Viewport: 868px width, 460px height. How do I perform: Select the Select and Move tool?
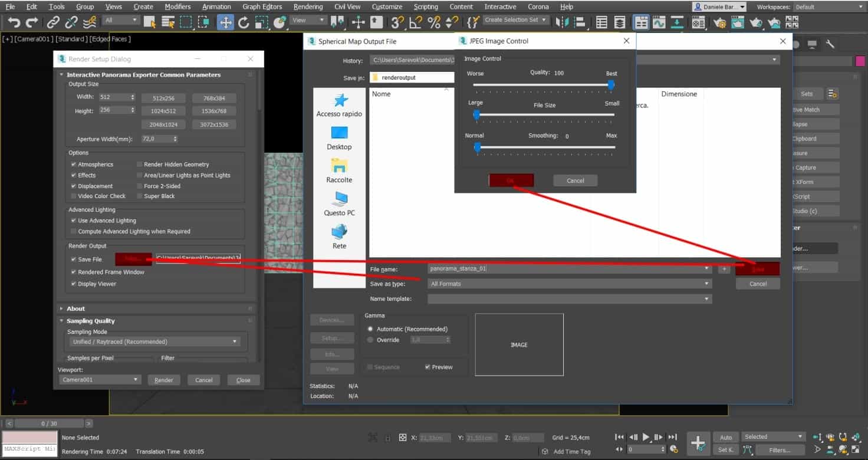point(226,21)
